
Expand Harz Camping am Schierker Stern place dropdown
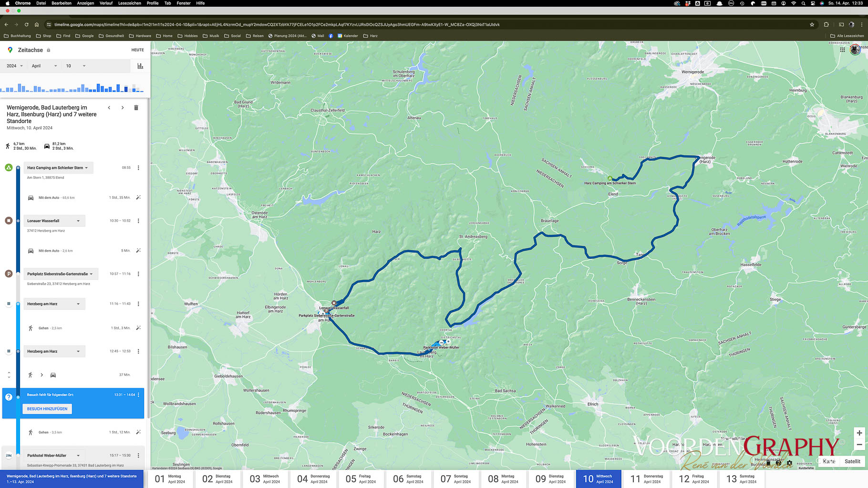pos(59,168)
